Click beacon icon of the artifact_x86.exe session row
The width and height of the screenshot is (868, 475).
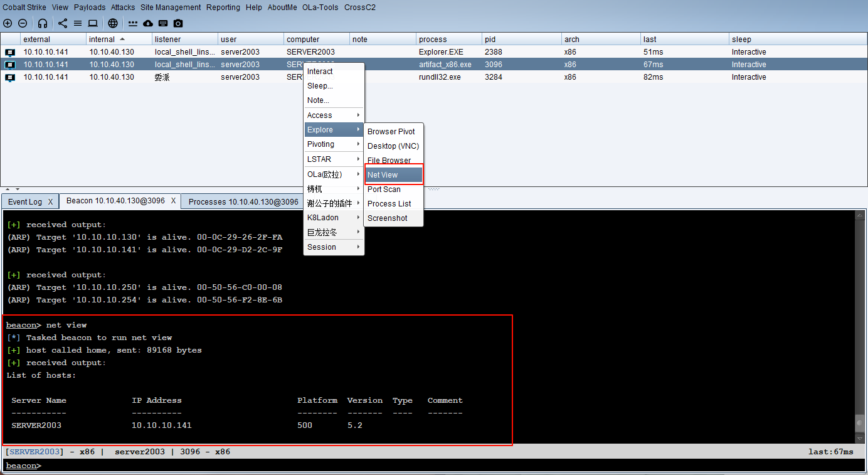click(x=10, y=65)
